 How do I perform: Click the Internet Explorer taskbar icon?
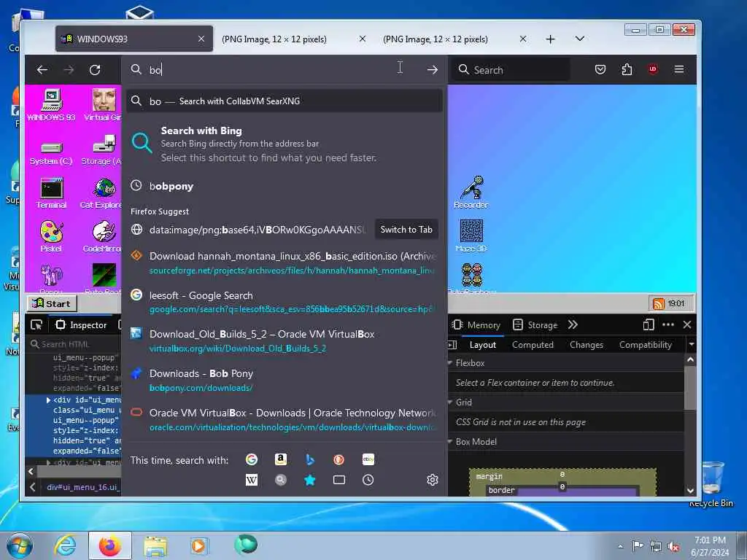65,545
